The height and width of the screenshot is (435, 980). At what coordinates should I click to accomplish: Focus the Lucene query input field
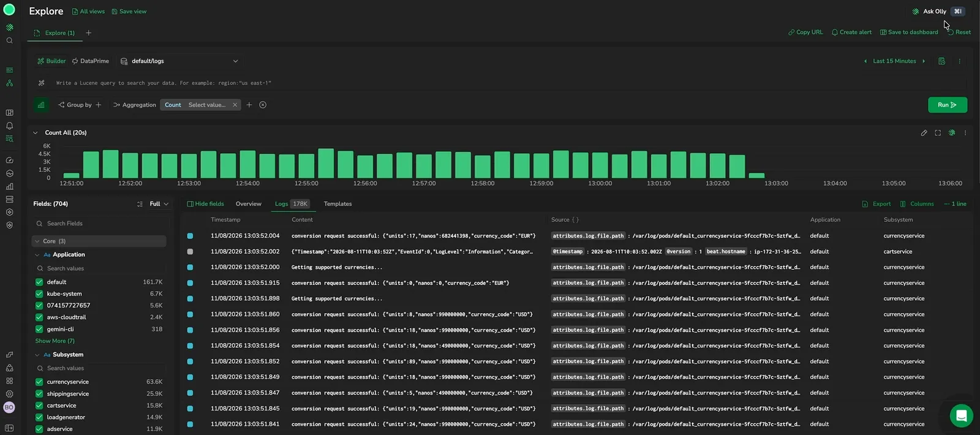point(508,83)
